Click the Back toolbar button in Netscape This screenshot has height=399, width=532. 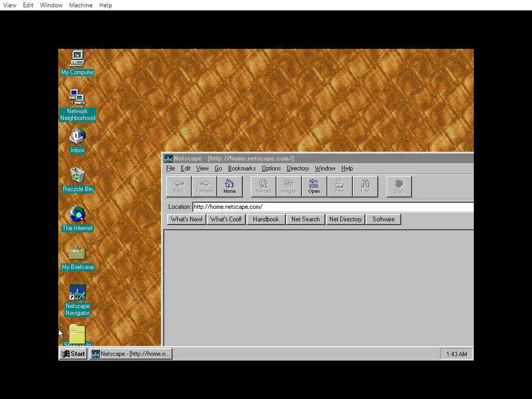pos(179,187)
